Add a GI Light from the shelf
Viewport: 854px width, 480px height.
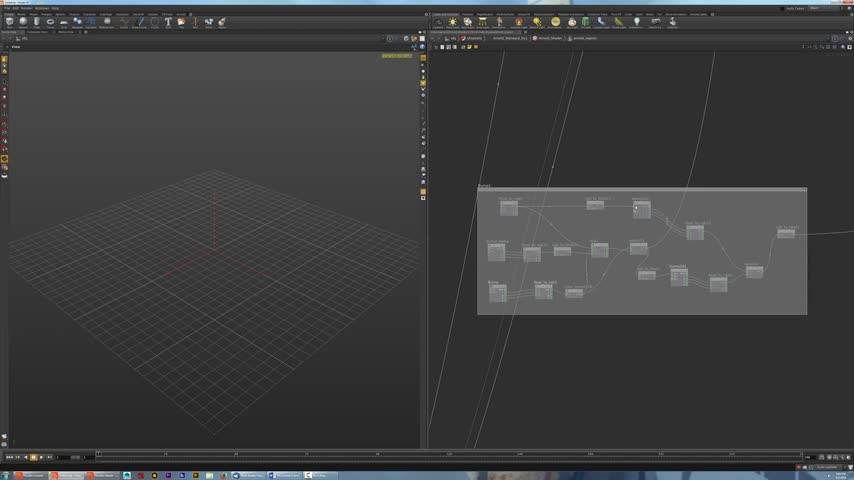point(585,22)
